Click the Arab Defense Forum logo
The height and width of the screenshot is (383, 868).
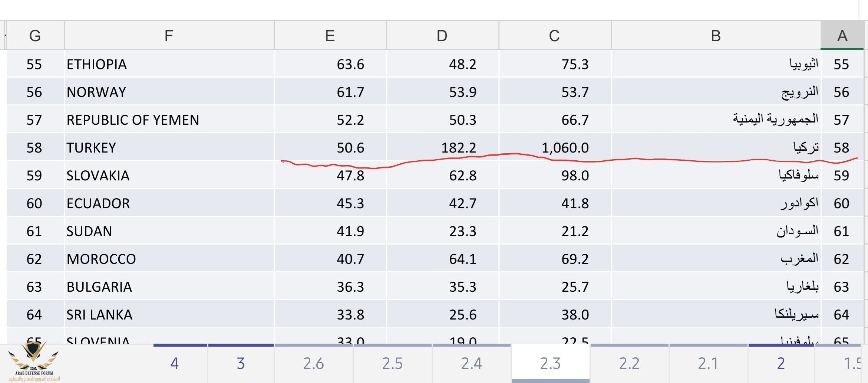[x=34, y=362]
